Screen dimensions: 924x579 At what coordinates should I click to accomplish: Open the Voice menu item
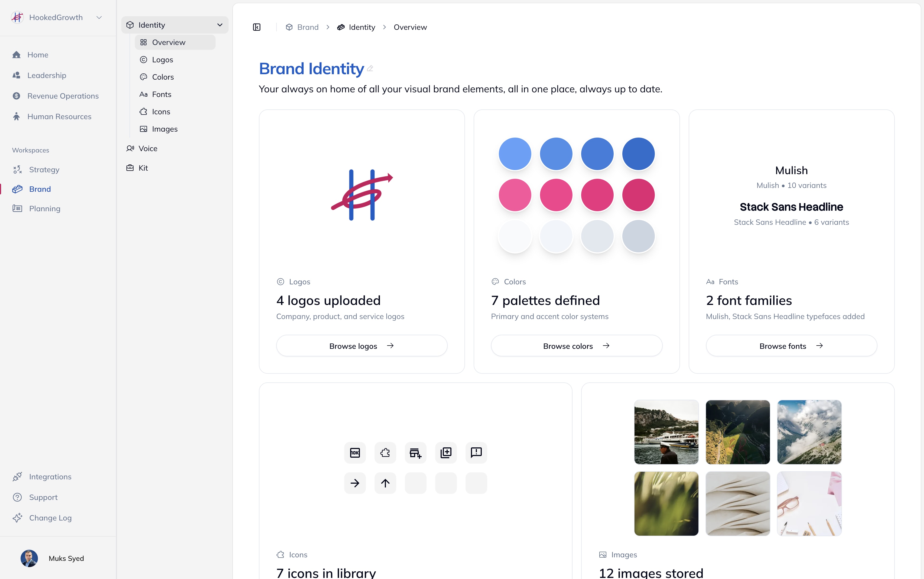click(148, 149)
